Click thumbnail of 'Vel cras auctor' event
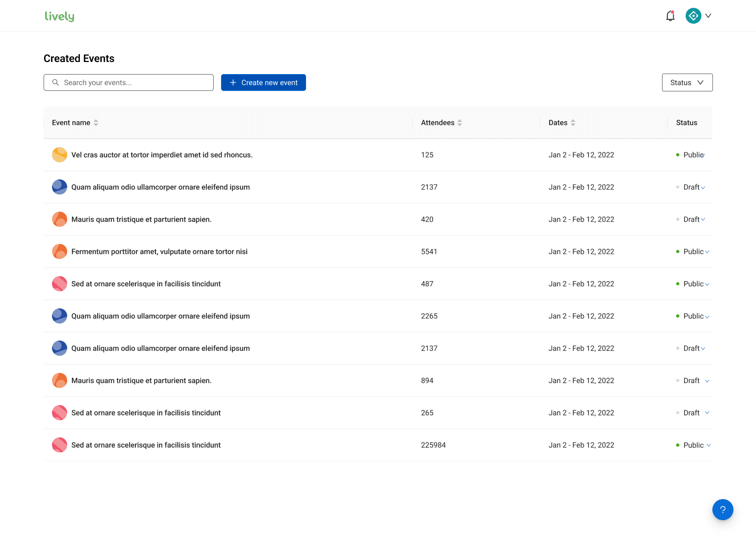The image size is (756, 538). (x=59, y=154)
